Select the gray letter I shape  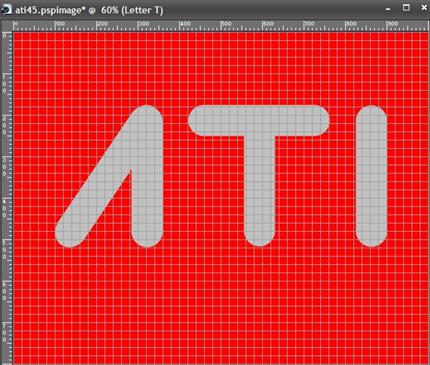[371, 176]
